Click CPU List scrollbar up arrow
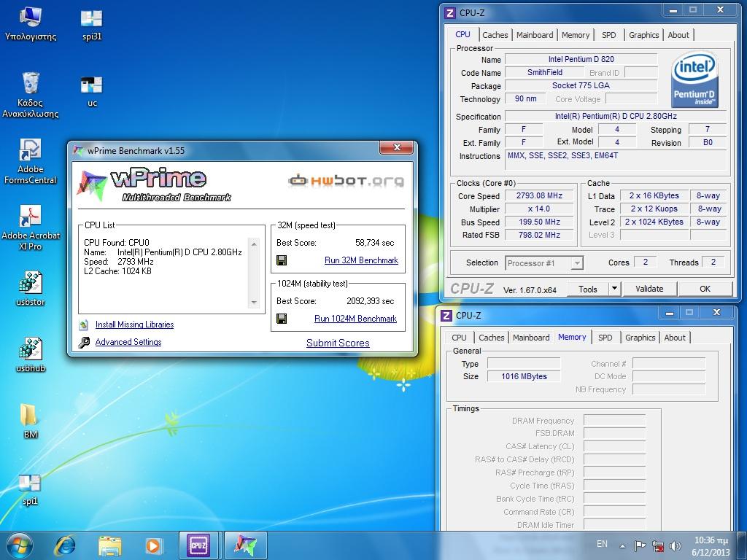This screenshot has width=747, height=560. pos(254,244)
